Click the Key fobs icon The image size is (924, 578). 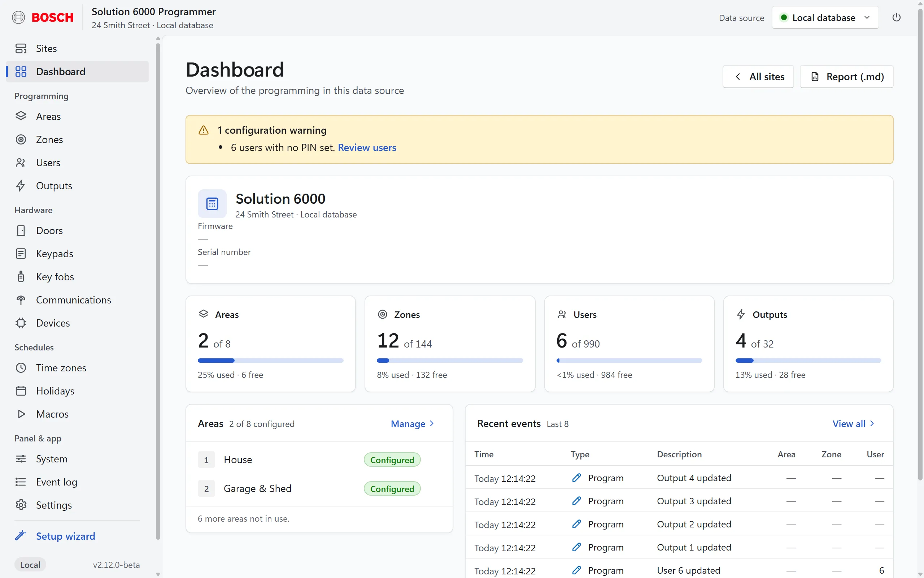point(21,277)
